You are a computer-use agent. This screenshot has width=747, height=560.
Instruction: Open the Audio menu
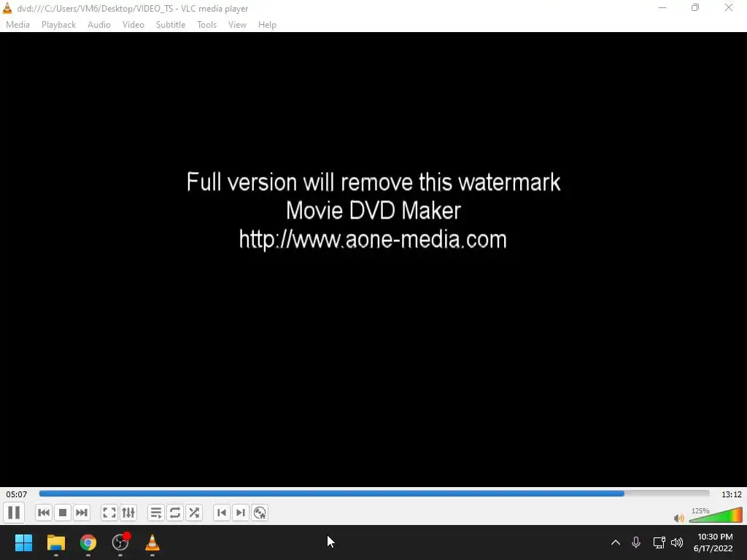pos(99,25)
